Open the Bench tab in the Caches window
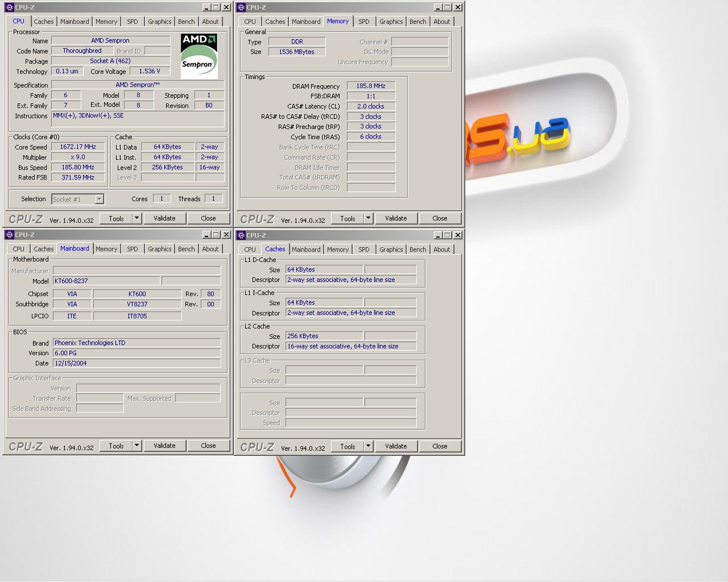The image size is (728, 582). 417,250
